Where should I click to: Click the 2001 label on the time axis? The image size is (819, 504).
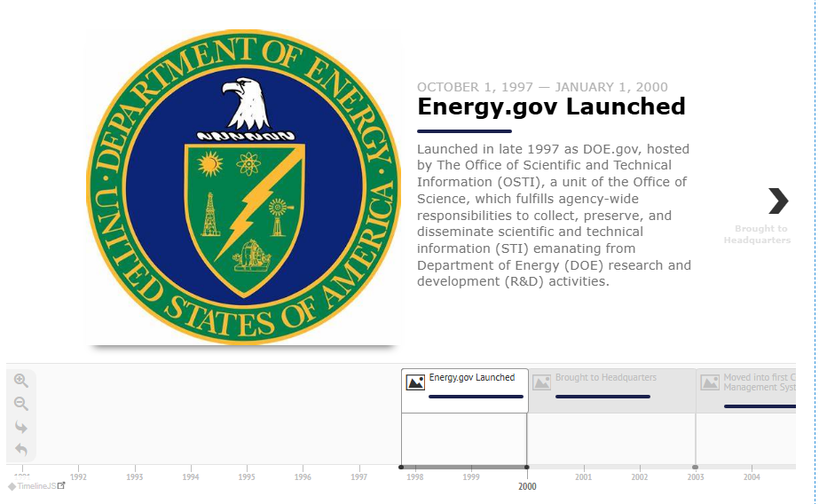tap(584, 476)
